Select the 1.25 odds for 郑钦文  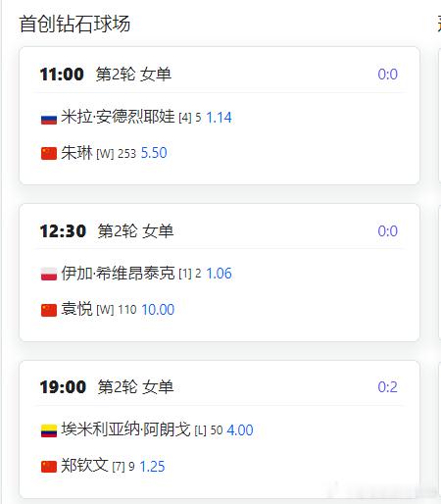152,467
